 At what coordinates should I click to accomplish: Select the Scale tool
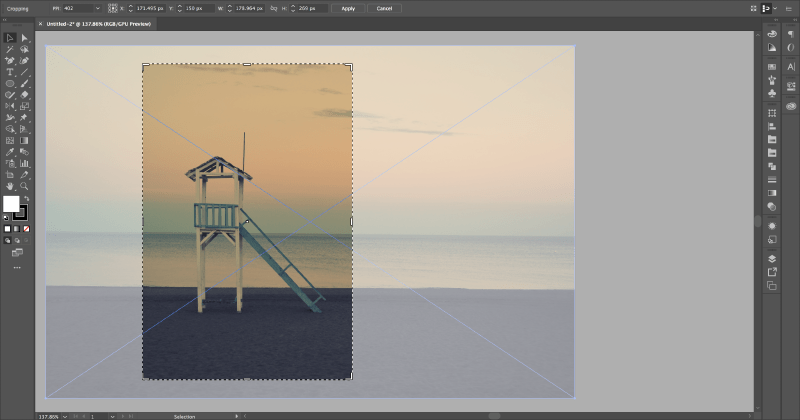[24, 106]
